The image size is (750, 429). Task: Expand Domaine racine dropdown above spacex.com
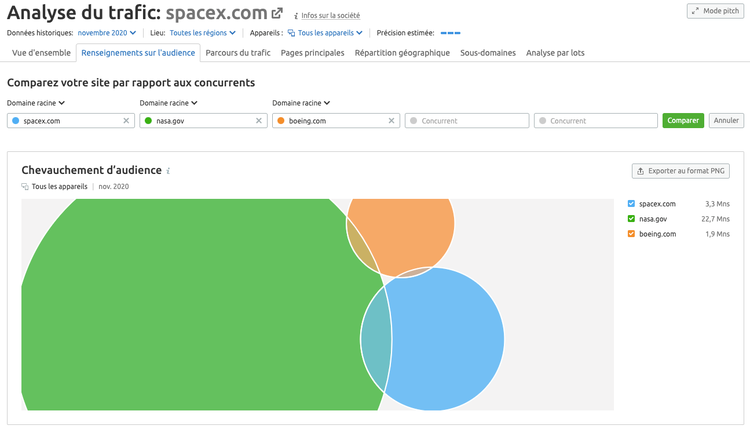coord(36,103)
